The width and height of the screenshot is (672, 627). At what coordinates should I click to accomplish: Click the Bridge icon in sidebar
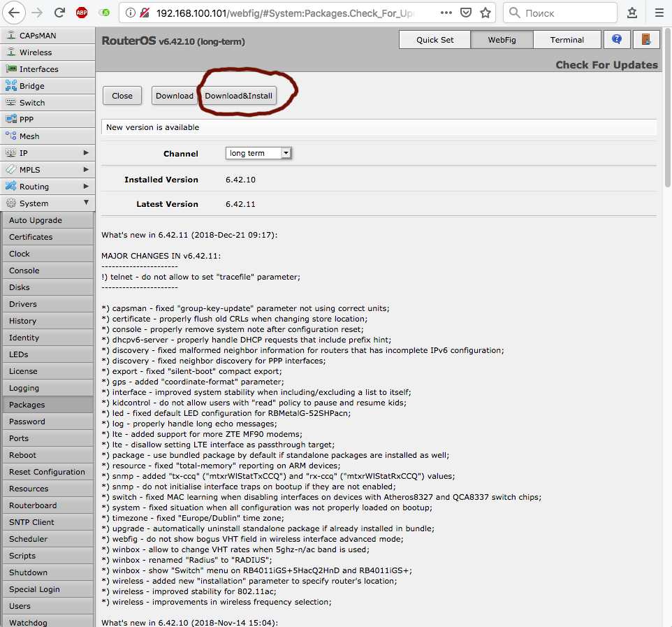pos(11,85)
